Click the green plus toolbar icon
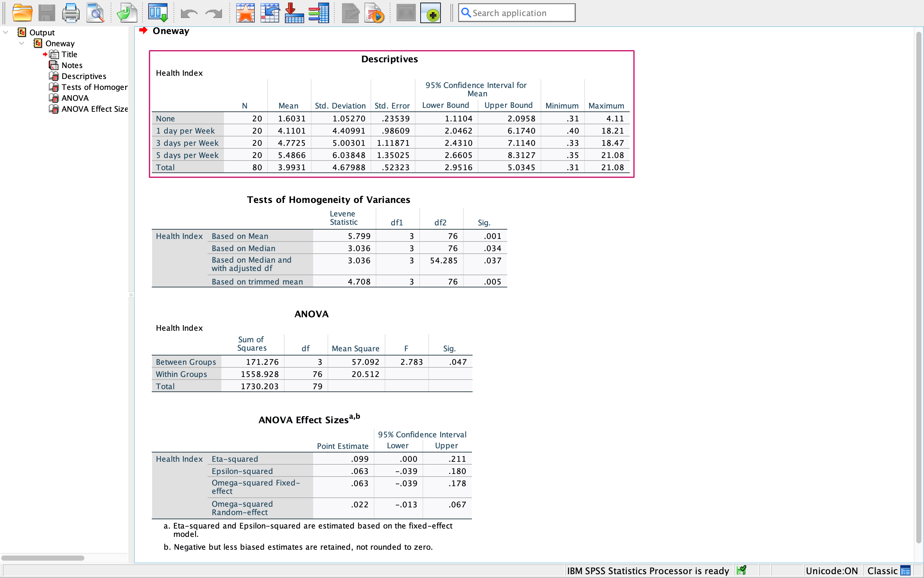This screenshot has height=578, width=924. pyautogui.click(x=431, y=13)
